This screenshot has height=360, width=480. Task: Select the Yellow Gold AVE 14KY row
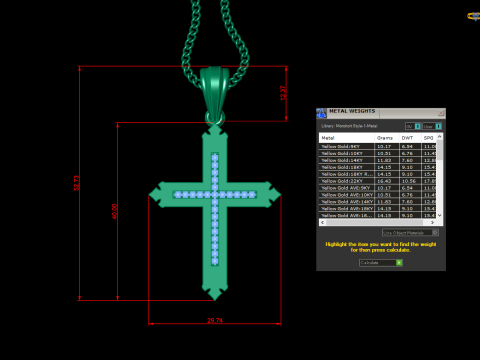pyautogui.click(x=377, y=202)
